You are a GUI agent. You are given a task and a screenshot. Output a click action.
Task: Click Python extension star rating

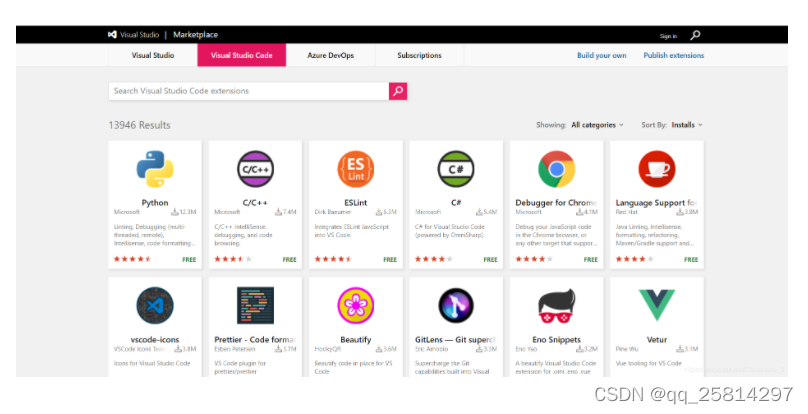point(132,259)
